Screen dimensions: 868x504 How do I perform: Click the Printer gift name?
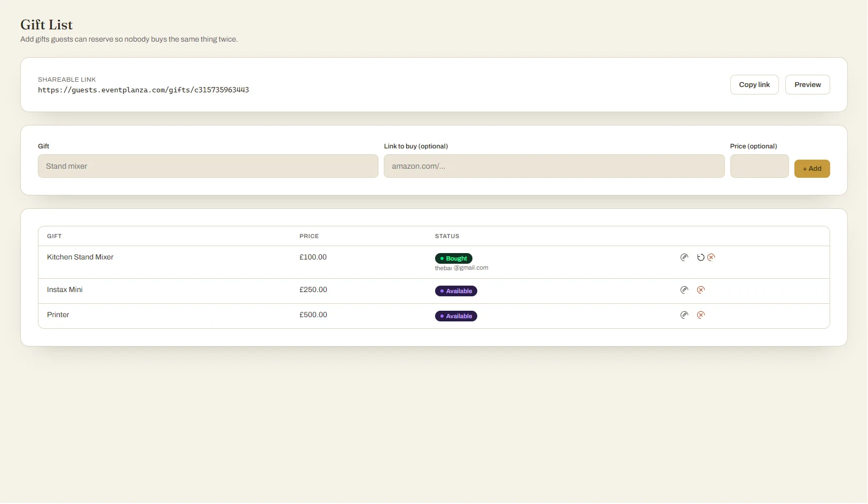point(58,315)
